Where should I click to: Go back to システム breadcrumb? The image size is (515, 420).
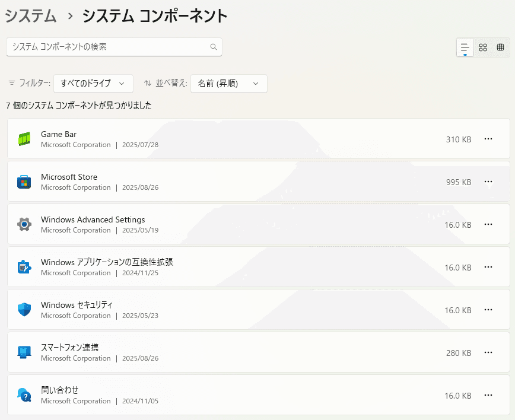click(x=31, y=16)
